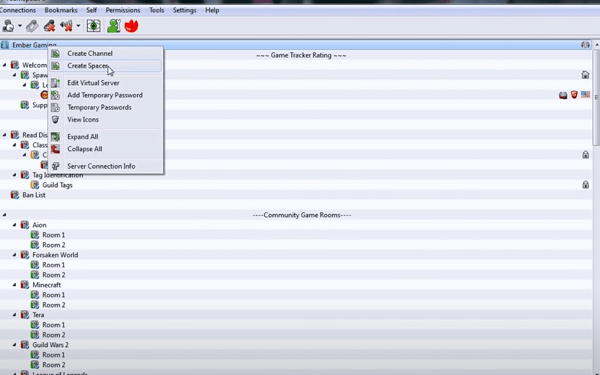The image size is (600, 375).
Task: Open the Set Away status toolbar icon
Action: (8, 26)
